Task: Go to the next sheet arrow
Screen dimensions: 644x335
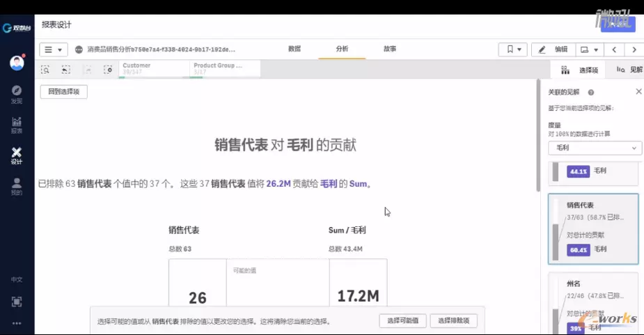Action: [x=634, y=49]
